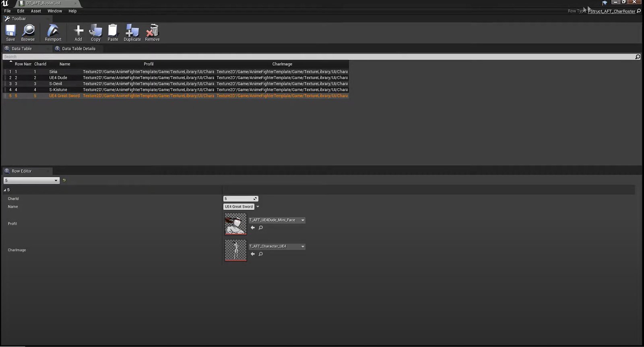Open the row selector dropdown showing 5
The image size is (644, 347).
click(x=31, y=181)
